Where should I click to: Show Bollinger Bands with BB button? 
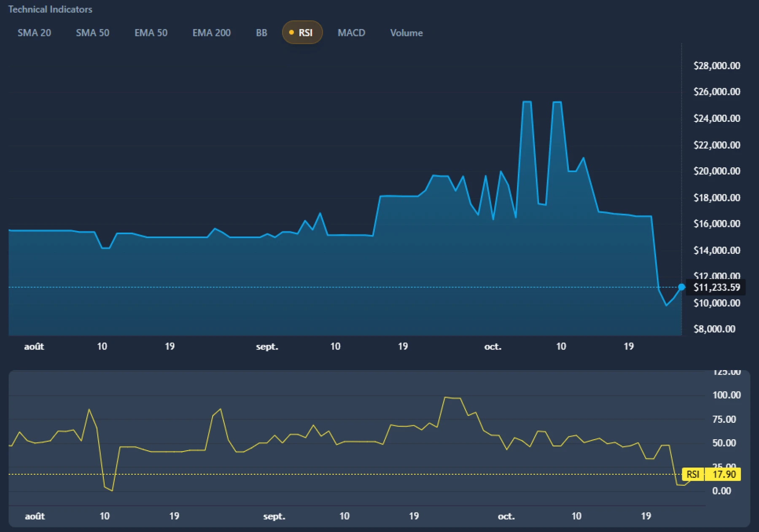pos(261,33)
